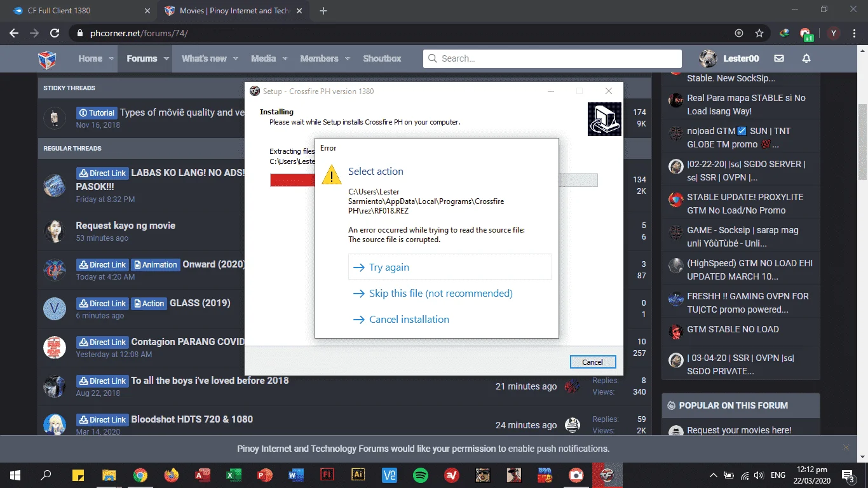Open the Media navigation item
The height and width of the screenshot is (488, 868).
point(263,58)
